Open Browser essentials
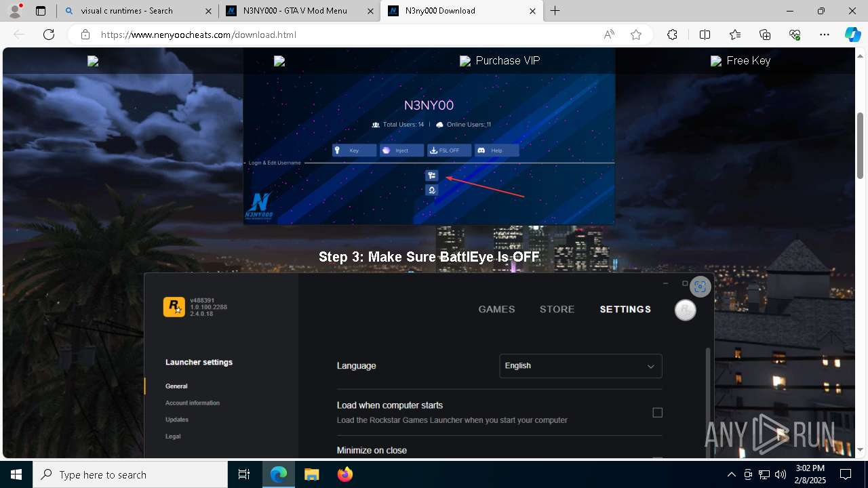 795,35
